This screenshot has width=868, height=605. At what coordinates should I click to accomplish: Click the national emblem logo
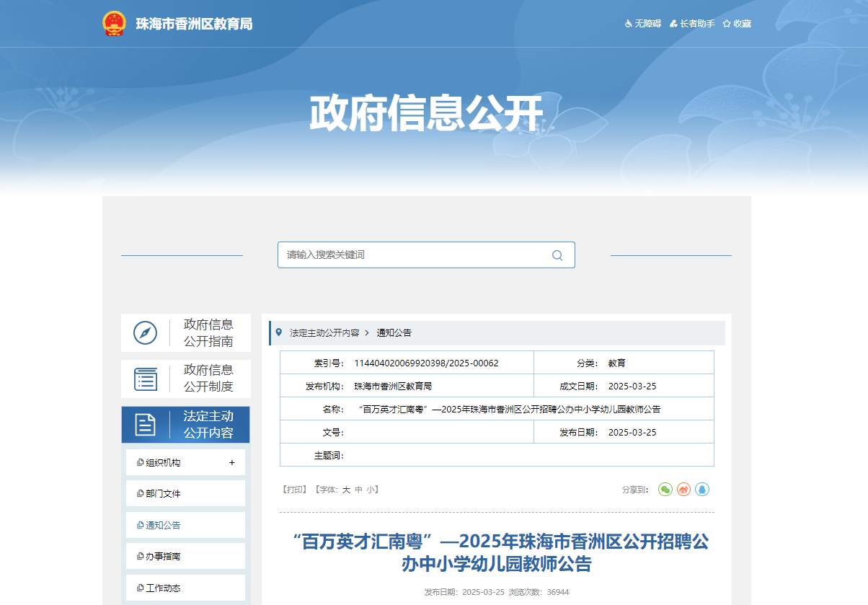click(114, 24)
